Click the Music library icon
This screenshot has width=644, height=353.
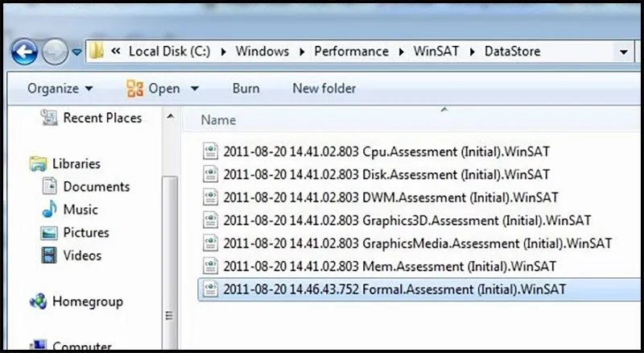click(x=50, y=210)
